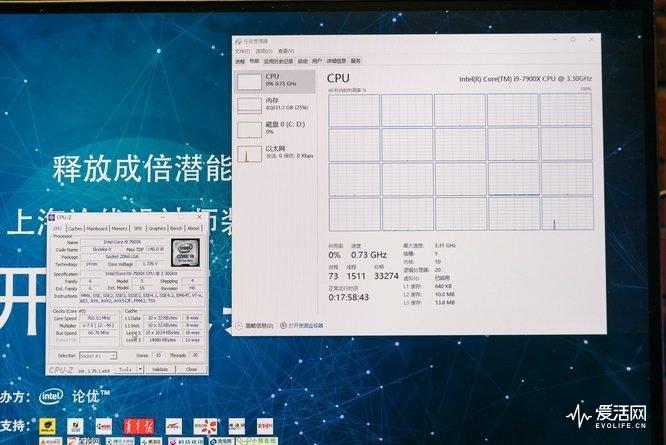Open the CPU tab in CPU-Z
This screenshot has width=666, height=445.
(x=57, y=228)
